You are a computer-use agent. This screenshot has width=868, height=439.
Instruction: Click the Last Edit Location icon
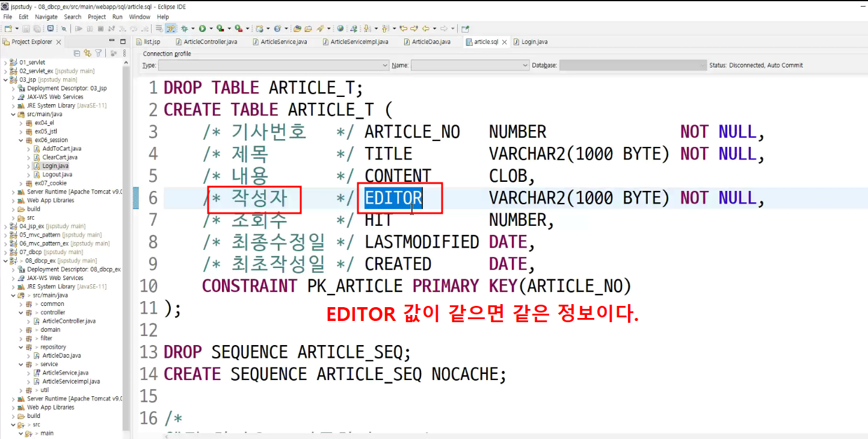403,28
